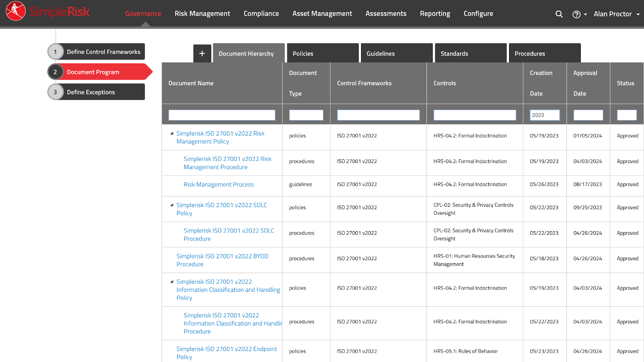Collapse the SDLC Policy tree row
Image resolution: width=644 pixels, height=362 pixels.
tap(172, 205)
